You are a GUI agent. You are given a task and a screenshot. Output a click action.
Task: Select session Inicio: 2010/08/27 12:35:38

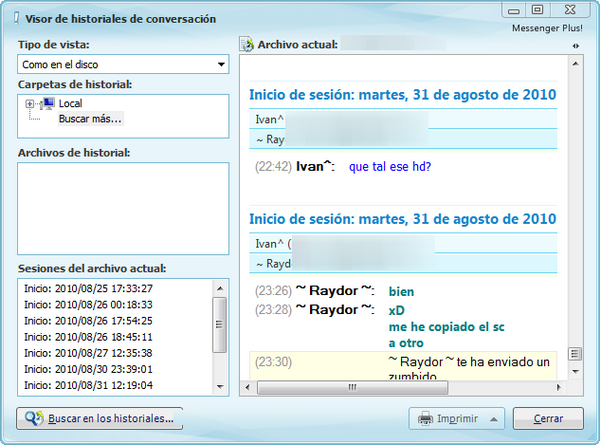coord(88,353)
